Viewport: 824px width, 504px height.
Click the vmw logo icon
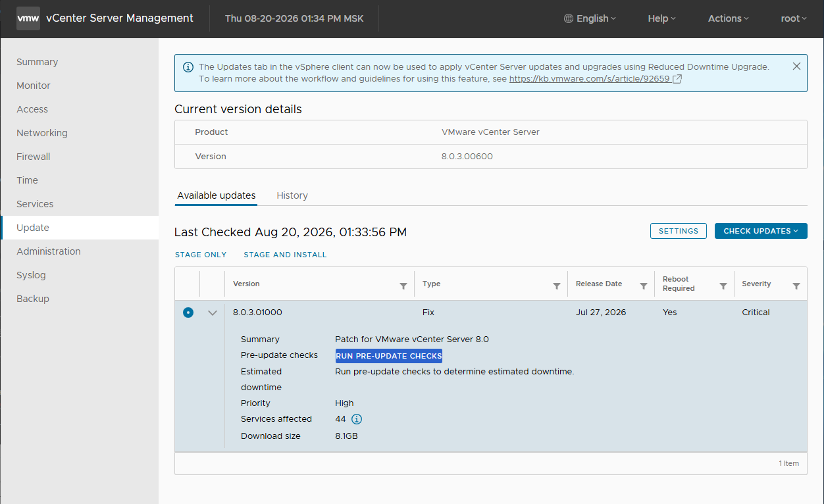coord(28,18)
